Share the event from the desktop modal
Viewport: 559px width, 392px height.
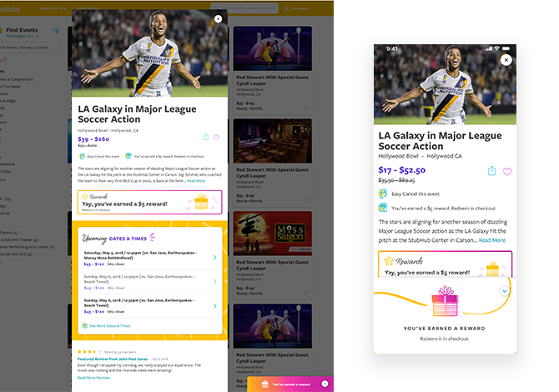pos(206,137)
